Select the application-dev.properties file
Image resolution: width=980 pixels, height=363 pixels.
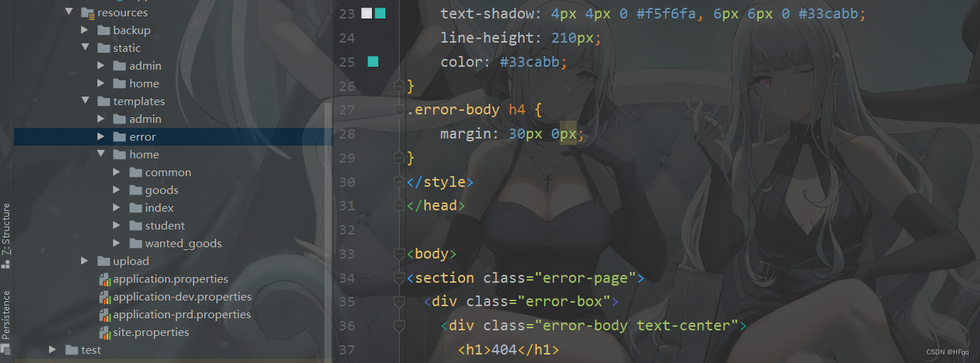point(182,297)
